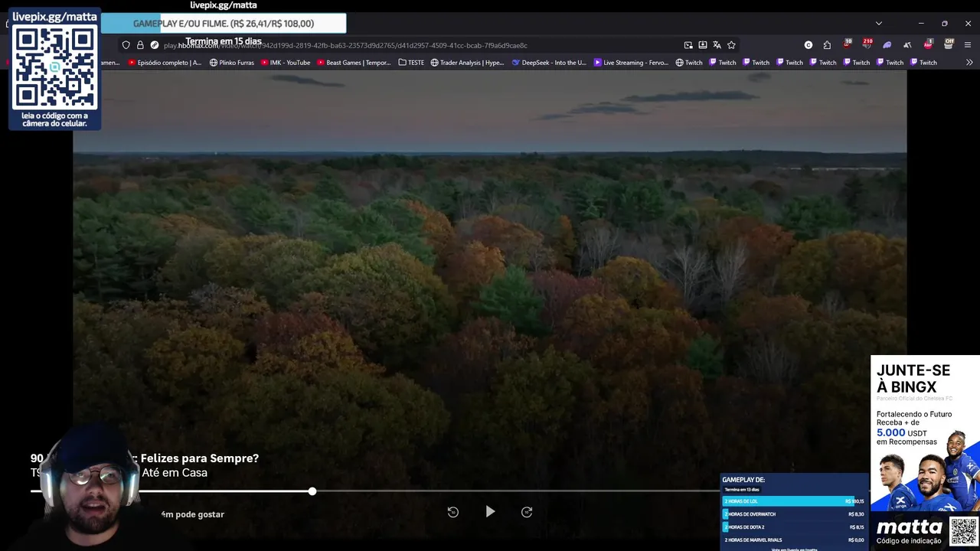
Task: Click the picture-in-picture icon in address bar
Action: click(688, 45)
